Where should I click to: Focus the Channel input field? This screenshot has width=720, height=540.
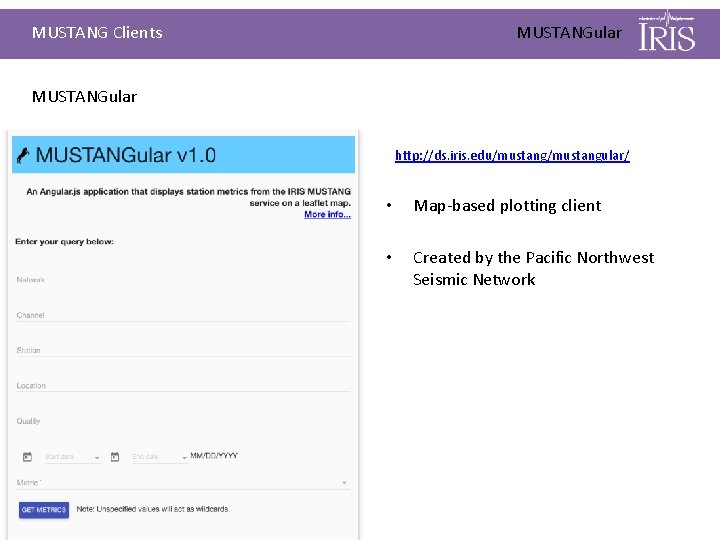[183, 315]
